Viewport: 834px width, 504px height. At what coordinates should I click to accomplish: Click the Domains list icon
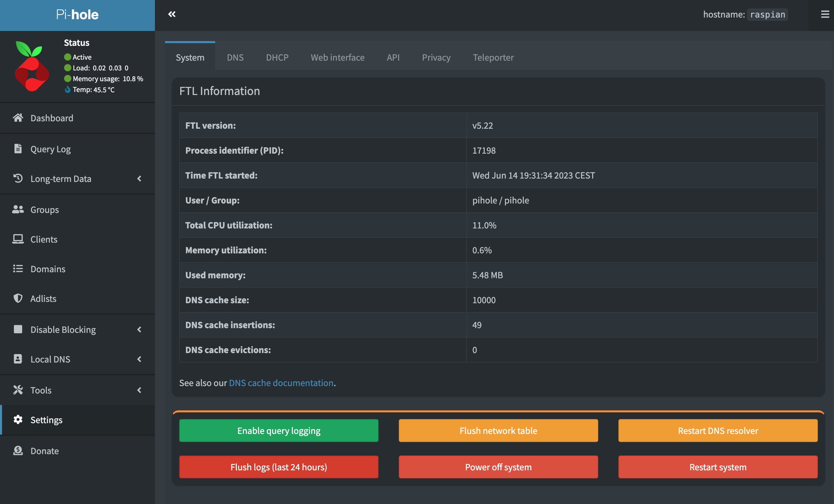tap(18, 269)
